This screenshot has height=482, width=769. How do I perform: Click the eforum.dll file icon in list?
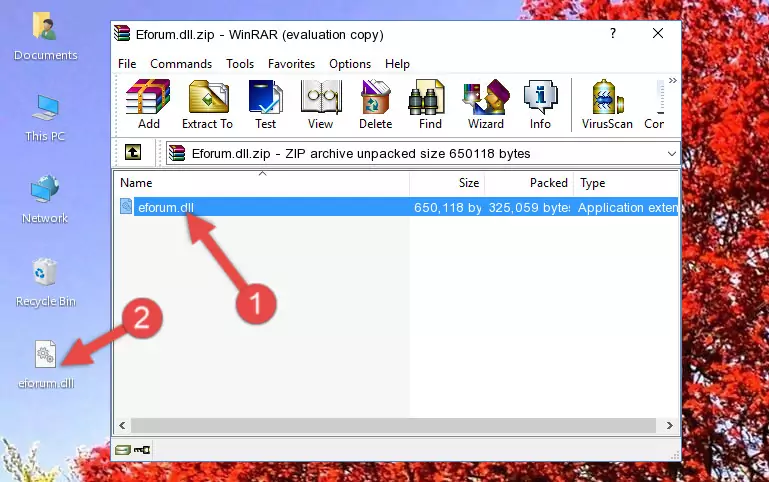pos(126,206)
